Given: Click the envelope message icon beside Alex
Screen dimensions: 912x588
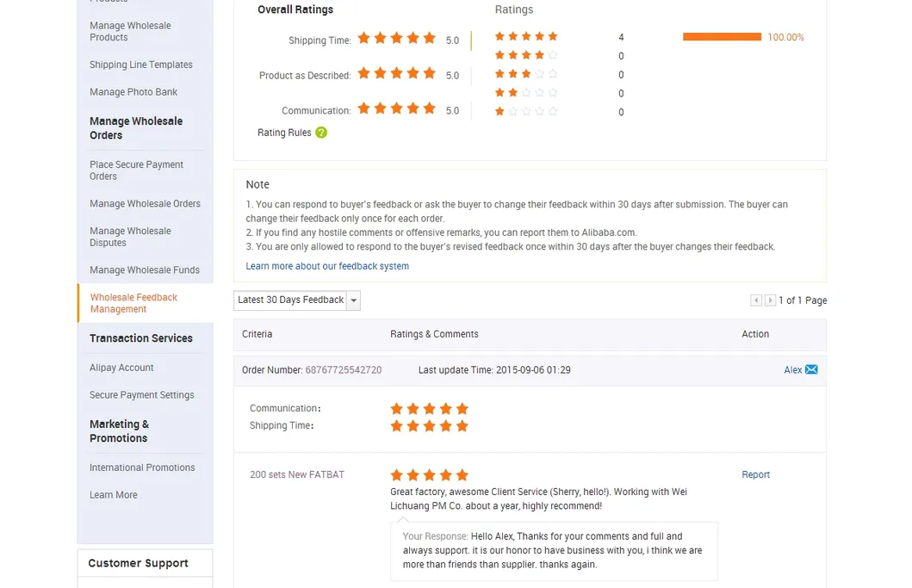Looking at the screenshot, I should 811,370.
